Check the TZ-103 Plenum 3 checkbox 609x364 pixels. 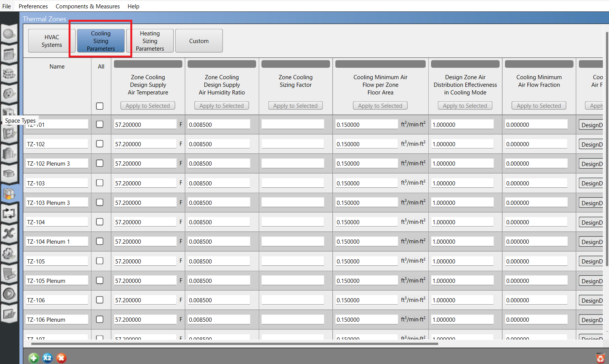point(100,203)
